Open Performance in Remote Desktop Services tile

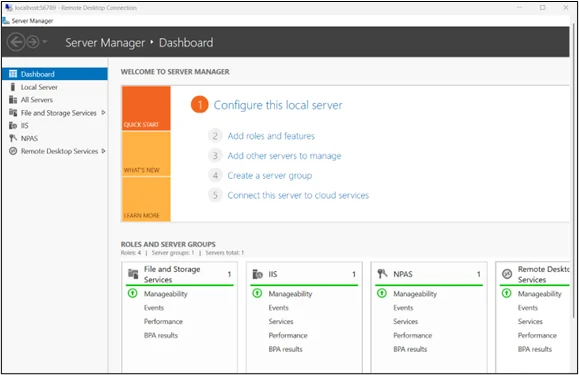click(537, 335)
